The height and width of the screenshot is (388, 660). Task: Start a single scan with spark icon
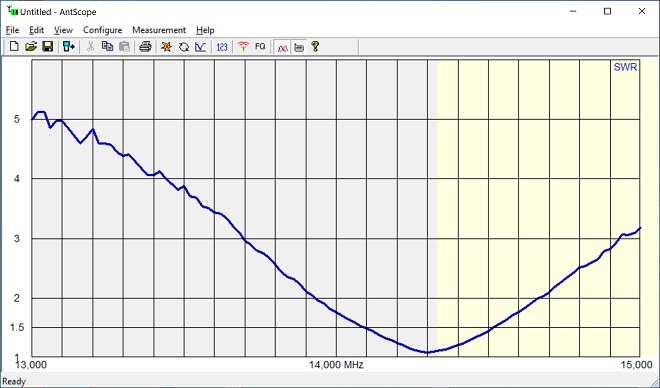(167, 47)
